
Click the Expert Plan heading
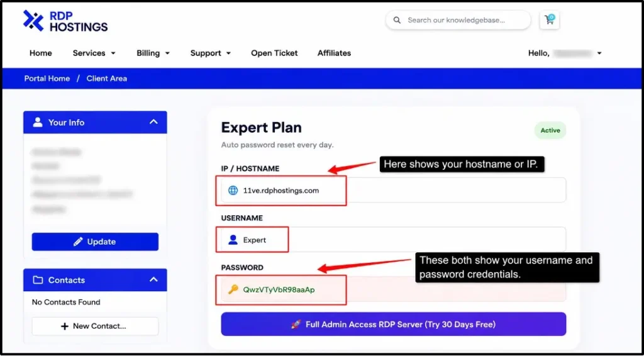tap(261, 128)
